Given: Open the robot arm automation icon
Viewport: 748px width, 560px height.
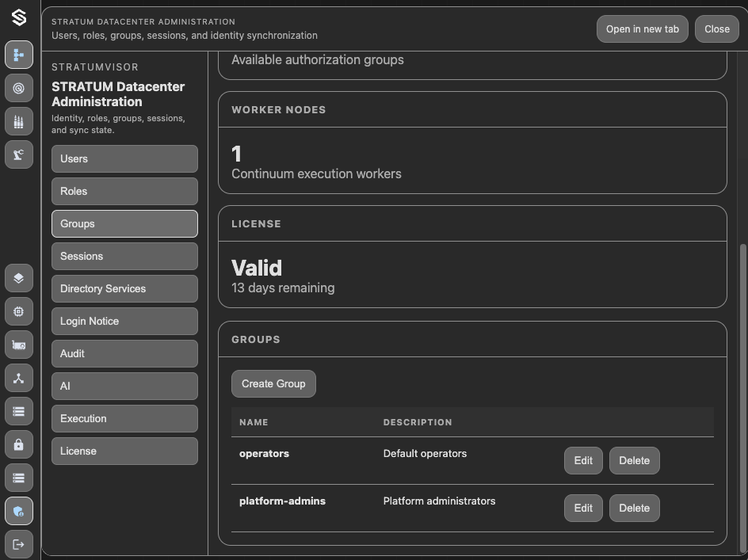Looking at the screenshot, I should (x=19, y=154).
